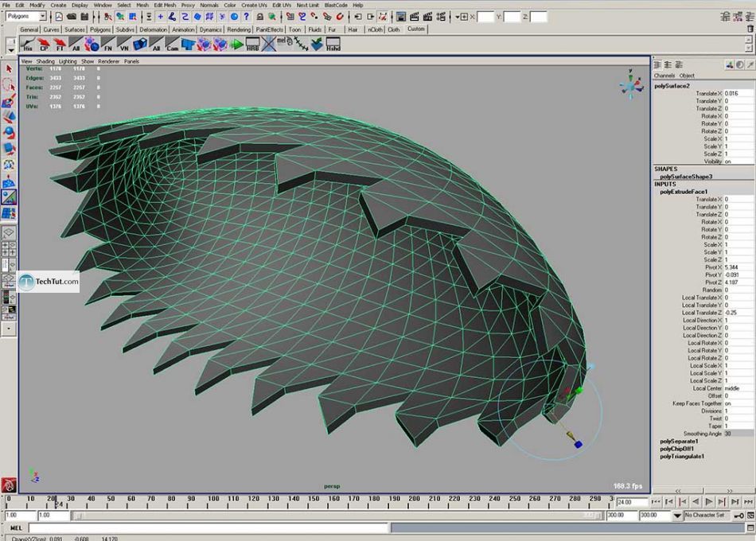The image size is (756, 541).
Task: Toggle the auto keyframe button
Action: click(738, 516)
